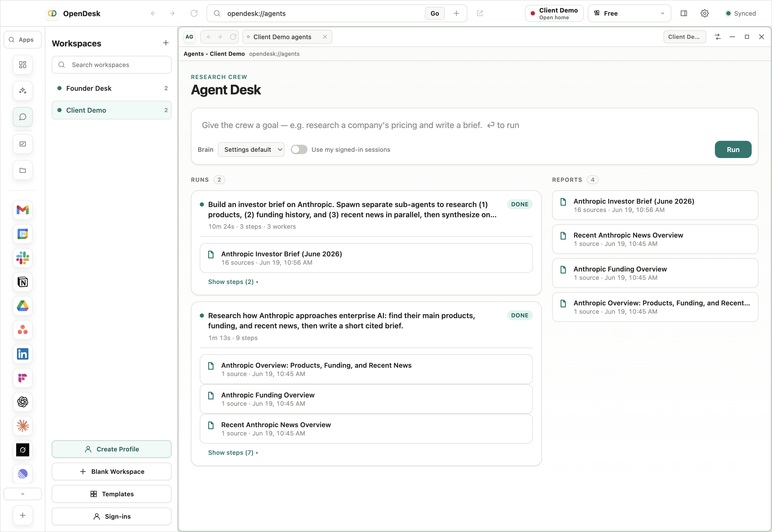Open the Slack app icon

pos(23,258)
